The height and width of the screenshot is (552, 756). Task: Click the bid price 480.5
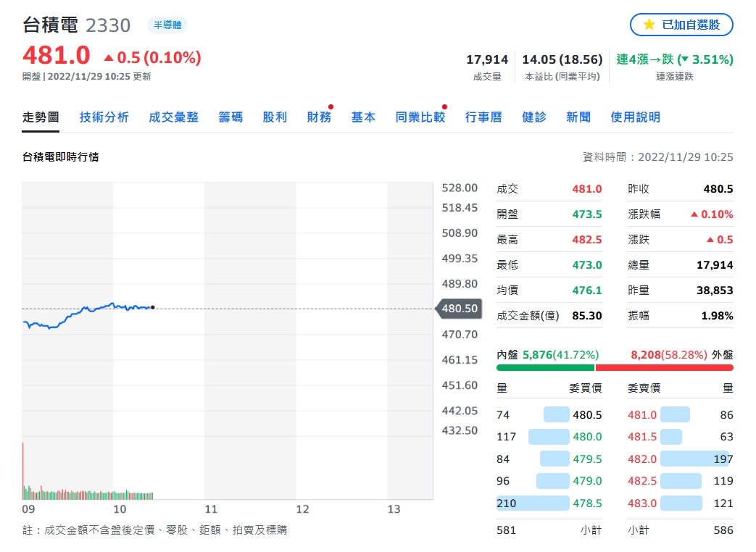(587, 414)
